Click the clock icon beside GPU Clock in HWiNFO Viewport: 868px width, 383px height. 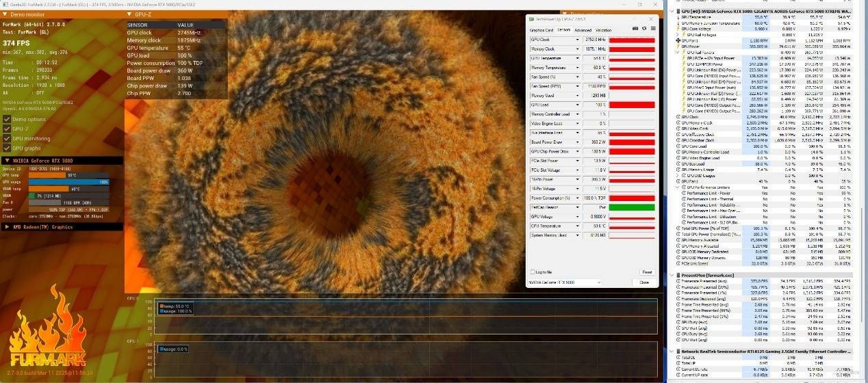pos(678,117)
